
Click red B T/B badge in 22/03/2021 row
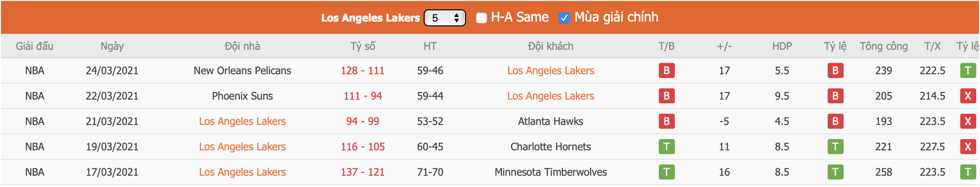(x=666, y=96)
